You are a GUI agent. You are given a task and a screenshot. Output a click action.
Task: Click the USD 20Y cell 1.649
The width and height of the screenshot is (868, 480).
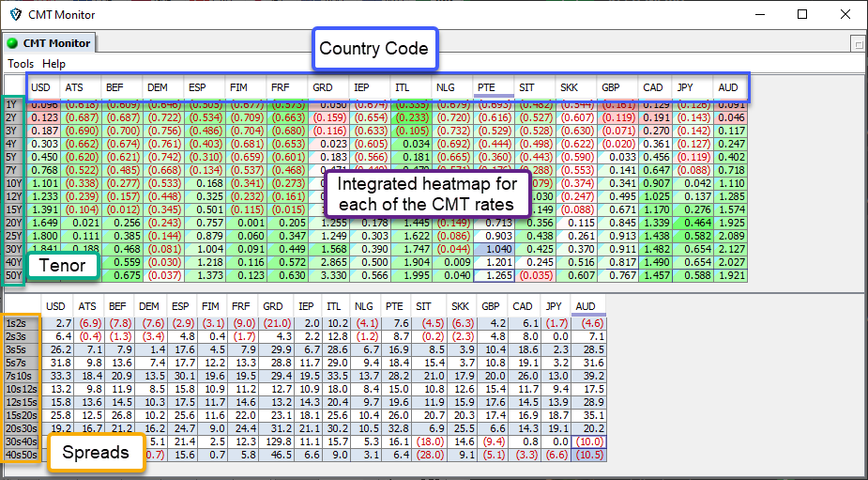[x=43, y=223]
